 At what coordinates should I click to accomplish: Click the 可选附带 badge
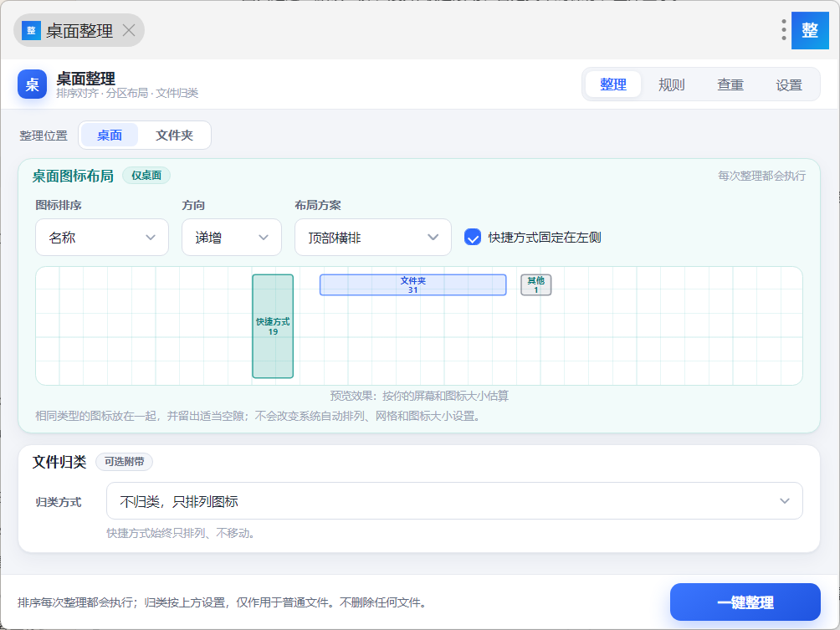coord(125,461)
